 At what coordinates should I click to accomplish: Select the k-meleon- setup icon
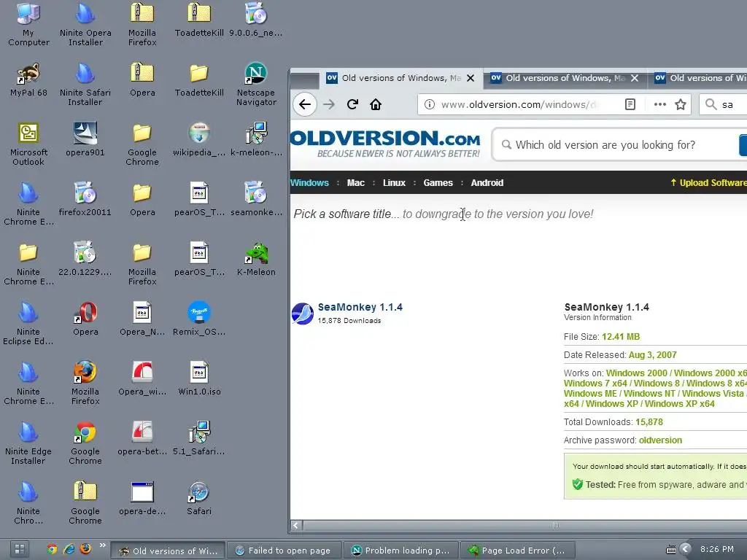[256, 139]
